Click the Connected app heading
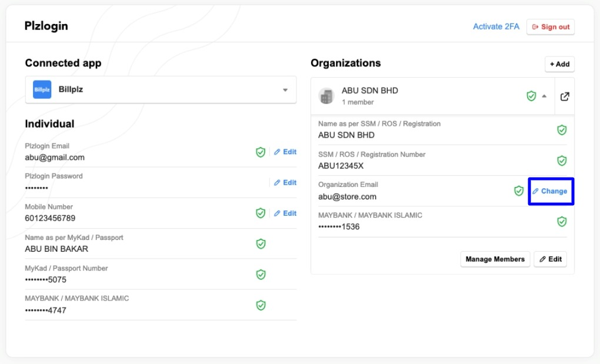The image size is (600, 364). 63,63
